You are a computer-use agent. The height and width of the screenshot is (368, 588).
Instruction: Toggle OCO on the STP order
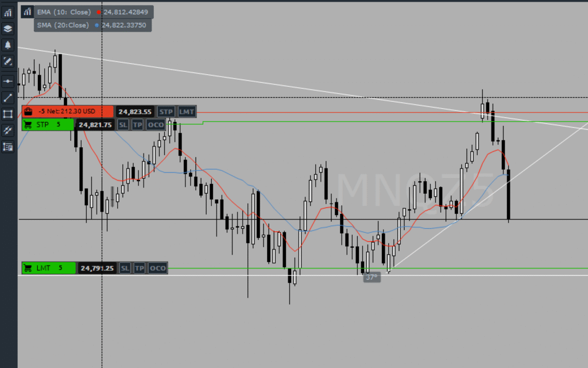[156, 125]
